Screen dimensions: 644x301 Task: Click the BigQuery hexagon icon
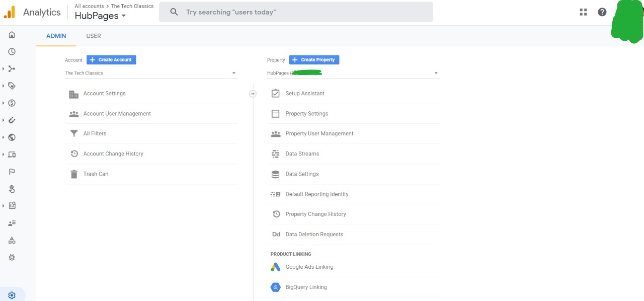(275, 287)
